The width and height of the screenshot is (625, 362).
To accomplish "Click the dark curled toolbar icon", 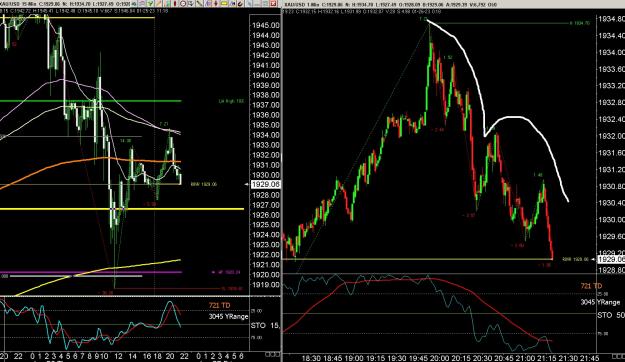I will 240,4.
